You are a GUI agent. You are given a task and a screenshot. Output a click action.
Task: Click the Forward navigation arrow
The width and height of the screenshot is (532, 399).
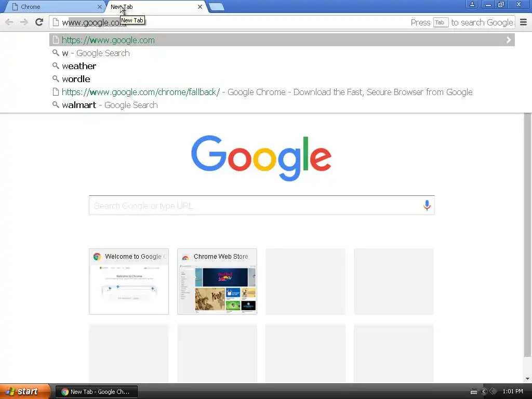24,22
